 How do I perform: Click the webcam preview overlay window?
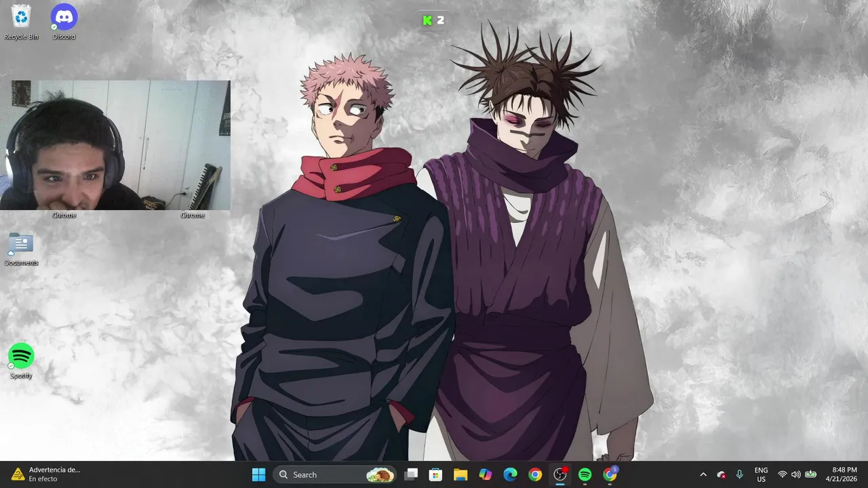pos(115,145)
